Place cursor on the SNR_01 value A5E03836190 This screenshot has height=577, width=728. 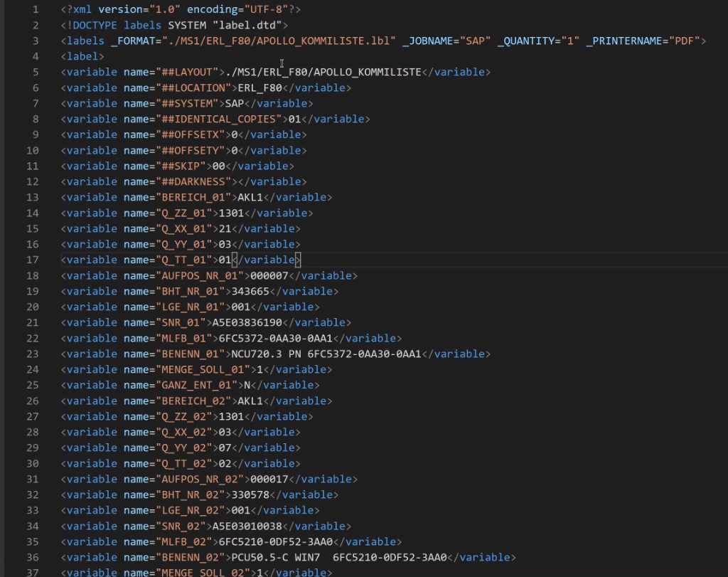(247, 322)
